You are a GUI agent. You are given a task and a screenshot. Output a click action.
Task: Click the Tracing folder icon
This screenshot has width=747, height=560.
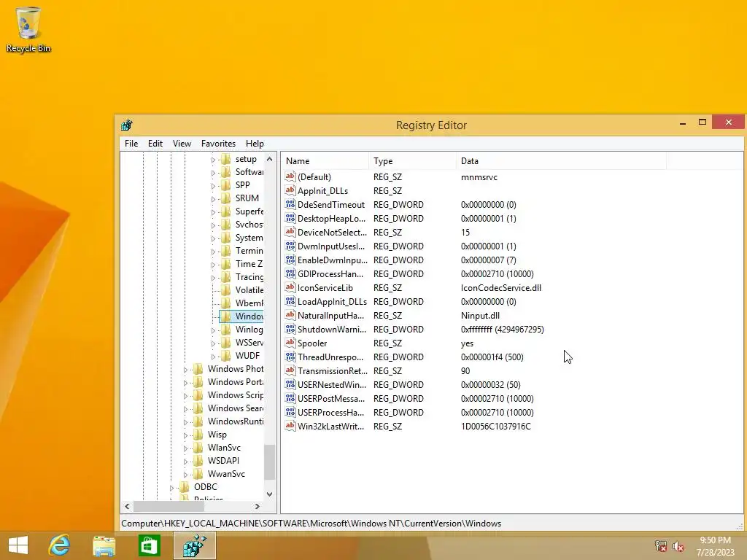point(226,276)
